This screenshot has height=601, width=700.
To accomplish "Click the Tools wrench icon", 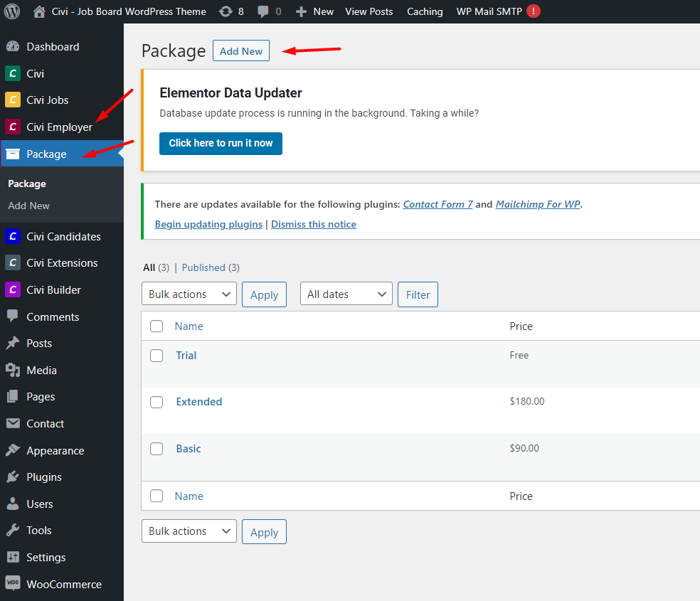I will 13,530.
